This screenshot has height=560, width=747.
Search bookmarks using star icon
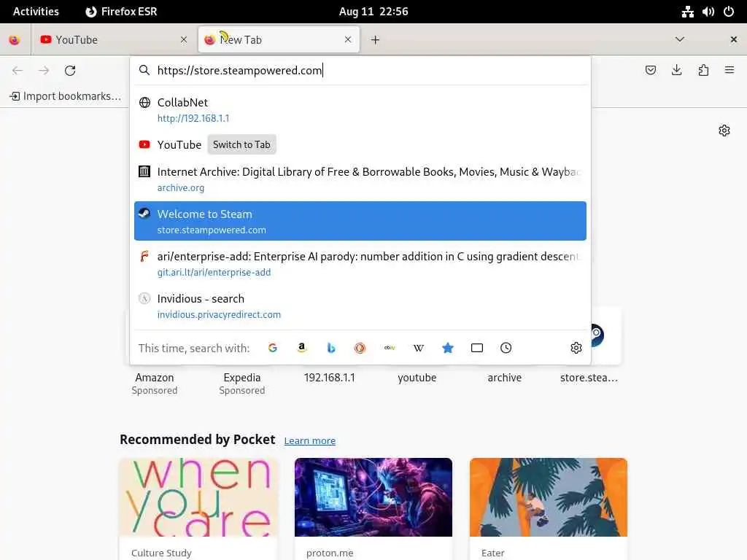[x=447, y=348]
